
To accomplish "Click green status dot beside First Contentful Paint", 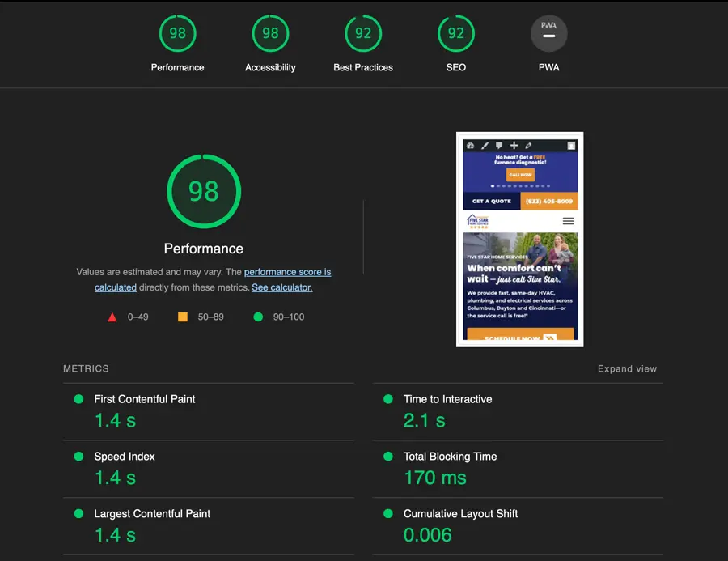I will 78,399.
